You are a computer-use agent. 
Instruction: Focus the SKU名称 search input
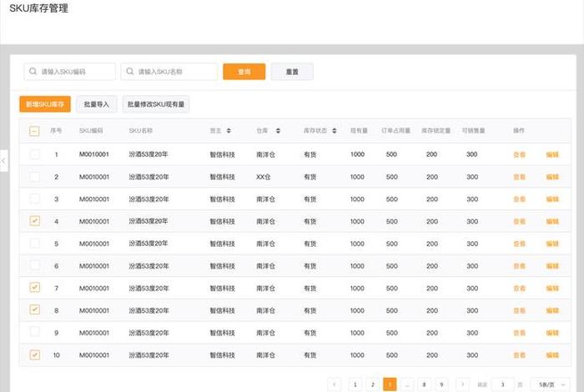coord(169,72)
